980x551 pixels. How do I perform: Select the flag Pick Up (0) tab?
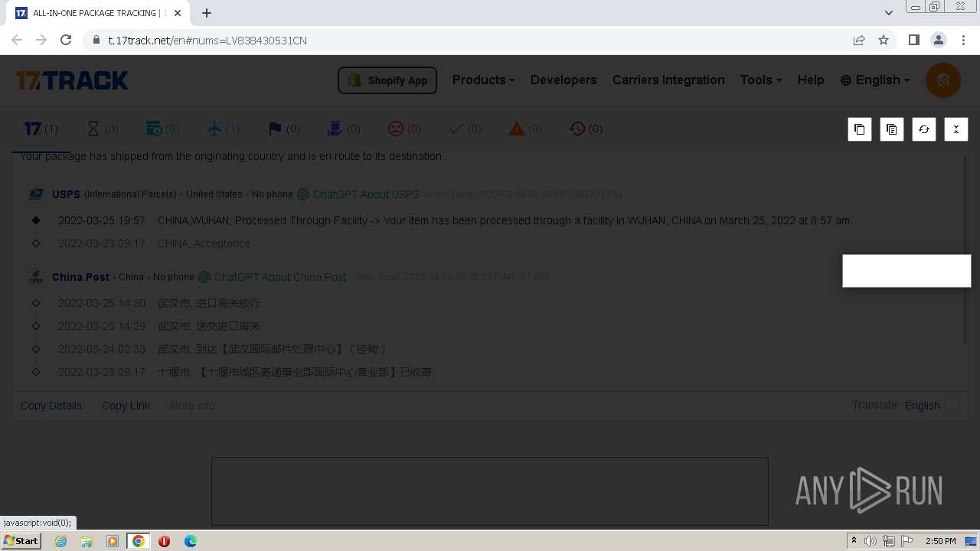pyautogui.click(x=283, y=129)
